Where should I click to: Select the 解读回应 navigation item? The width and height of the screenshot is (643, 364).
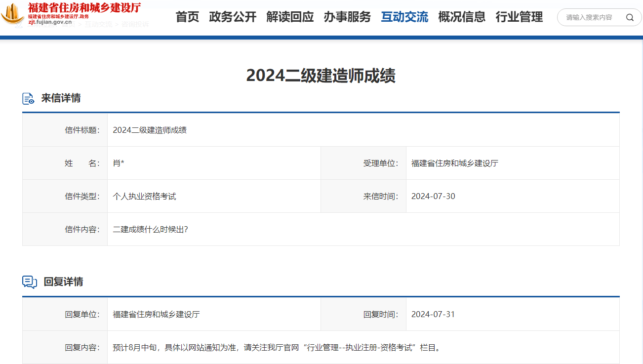tap(289, 17)
